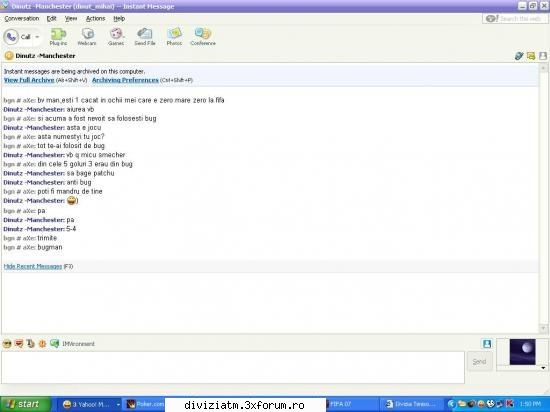Click the soccer ball tray icon

point(491,404)
